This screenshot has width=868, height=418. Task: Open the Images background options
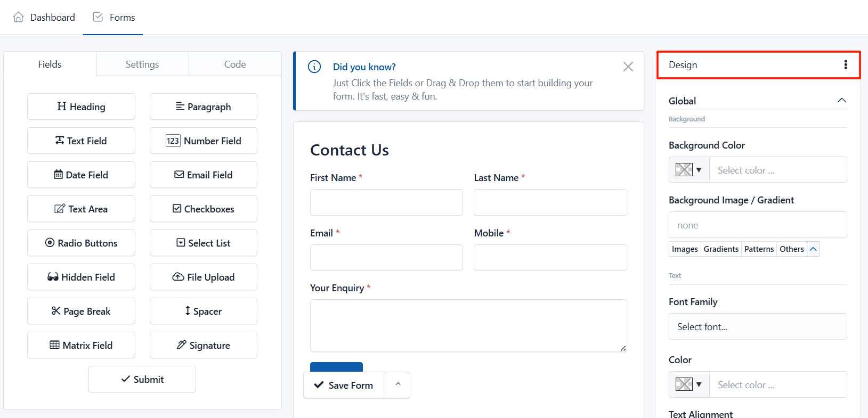[685, 249]
